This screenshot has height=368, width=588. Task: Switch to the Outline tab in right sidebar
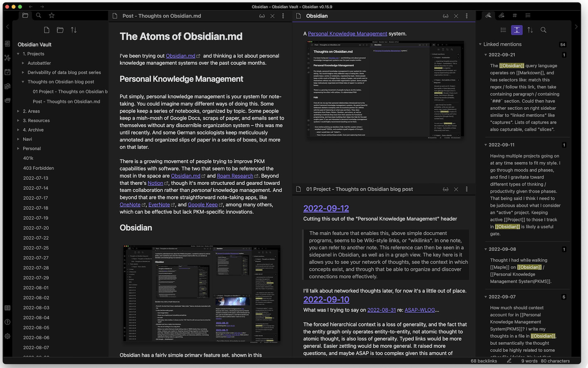pos(528,16)
